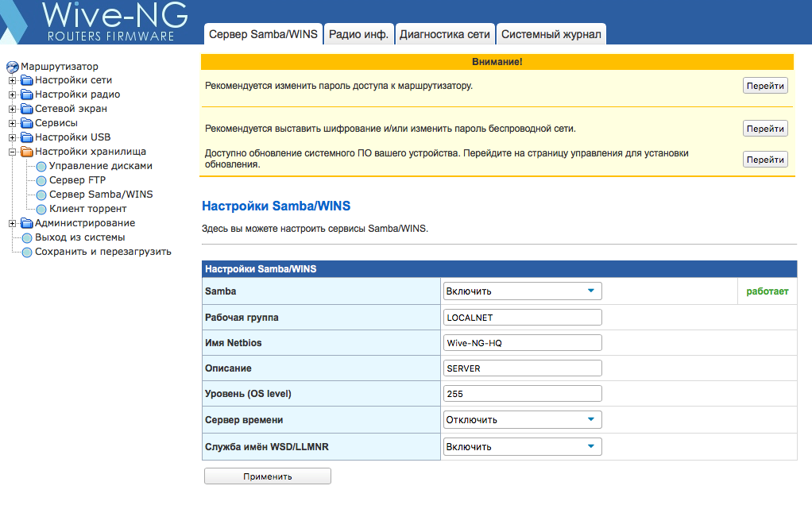This screenshot has height=505, width=812.
Task: Click the circle icon beside Сохранить и перезагрузить
Action: [x=27, y=252]
